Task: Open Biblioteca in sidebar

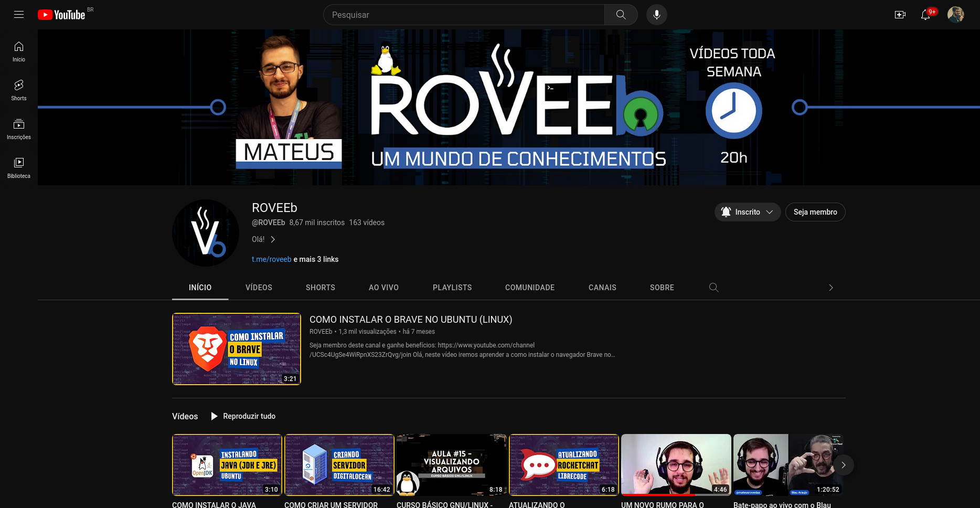Action: (x=19, y=168)
